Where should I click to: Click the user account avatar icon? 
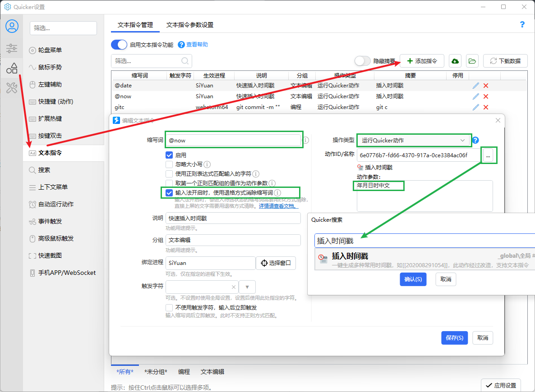click(12, 27)
